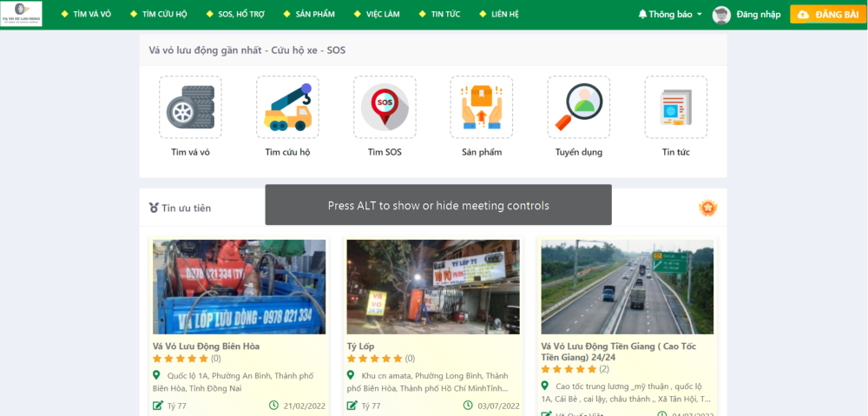Open the Tin tức newspaper icon
868x416 pixels.
(x=675, y=108)
